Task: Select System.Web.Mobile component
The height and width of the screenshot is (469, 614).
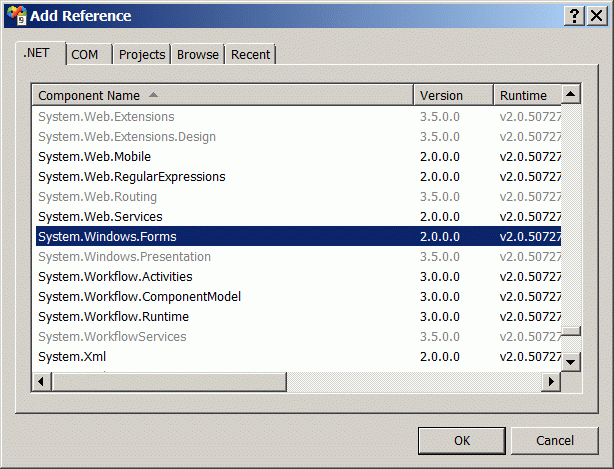Action: pyautogui.click(x=298, y=157)
